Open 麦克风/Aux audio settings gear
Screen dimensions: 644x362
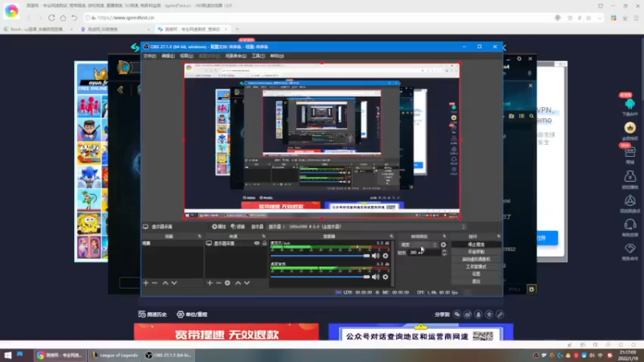(386, 256)
